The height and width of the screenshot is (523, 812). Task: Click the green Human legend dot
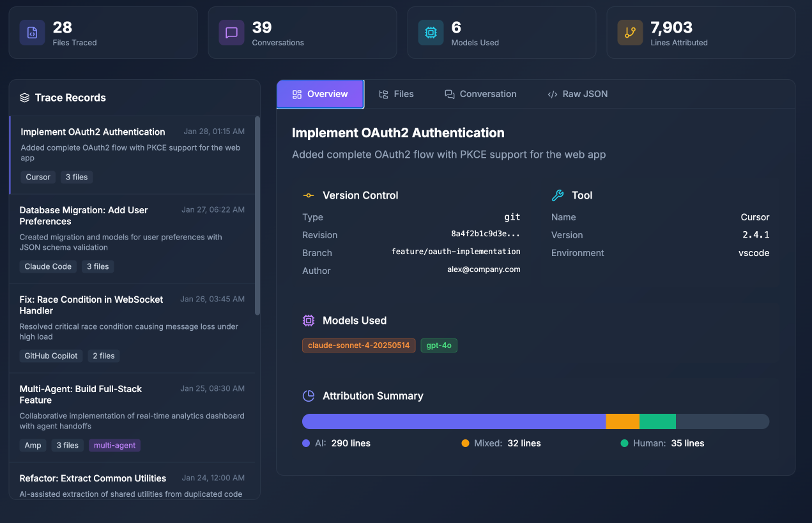tap(624, 443)
